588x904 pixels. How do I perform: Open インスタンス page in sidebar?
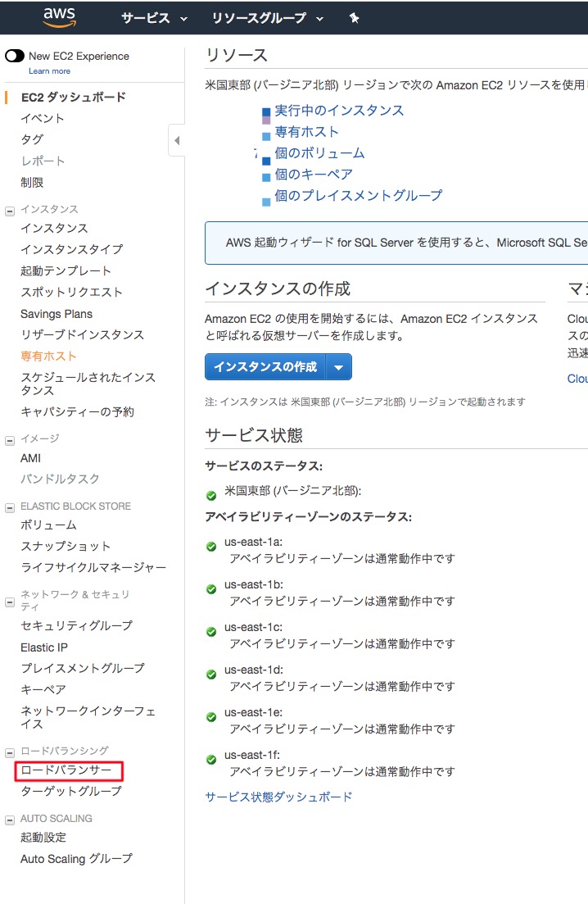54,229
